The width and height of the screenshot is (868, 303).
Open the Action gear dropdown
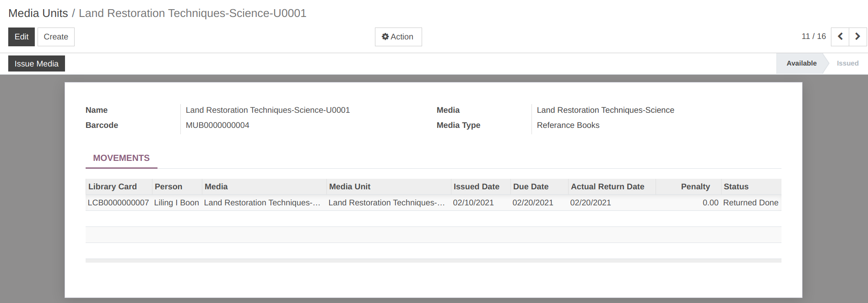398,37
